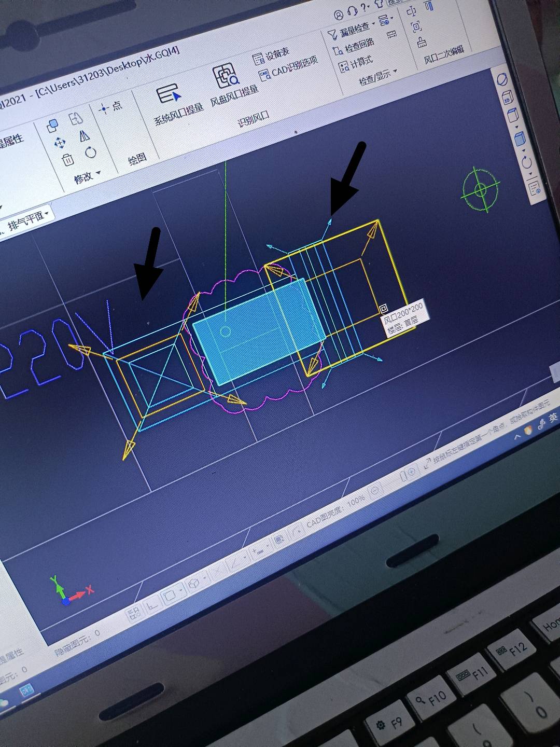
Task: Click the plus button on status bar
Action: (x=412, y=472)
